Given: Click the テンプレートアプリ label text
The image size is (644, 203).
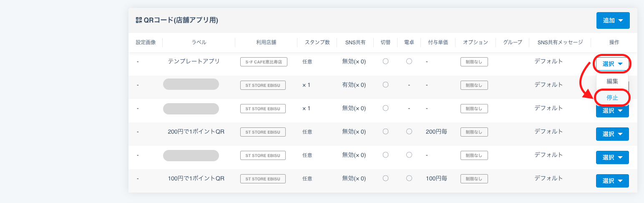Looking at the screenshot, I should click(x=194, y=61).
